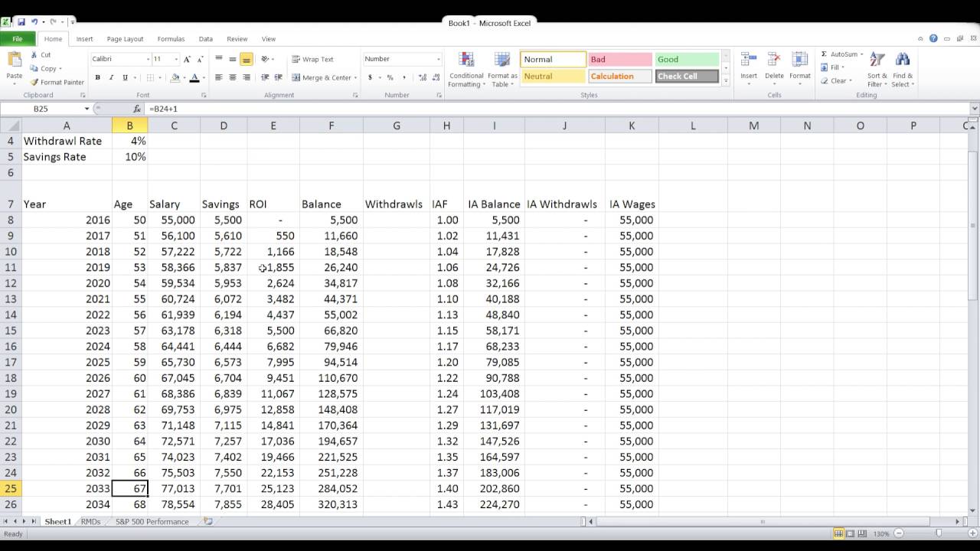
Task: Switch to the Formulas tab
Action: [171, 39]
